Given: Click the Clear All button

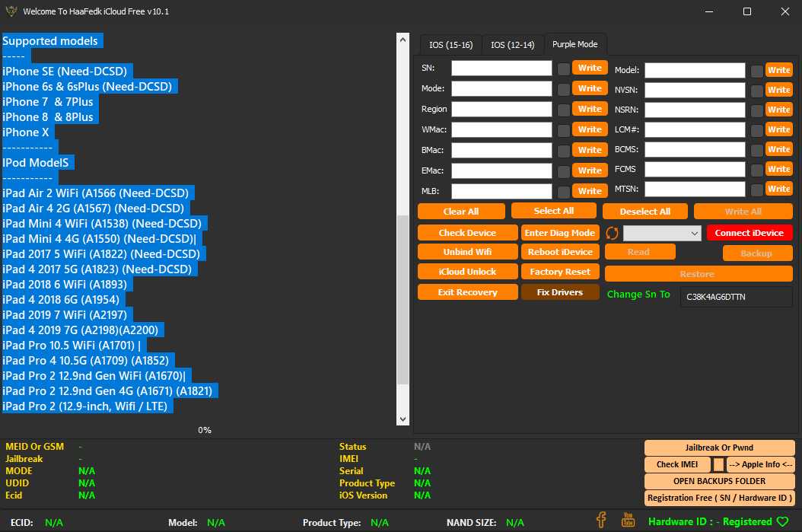Looking at the screenshot, I should click(461, 212).
